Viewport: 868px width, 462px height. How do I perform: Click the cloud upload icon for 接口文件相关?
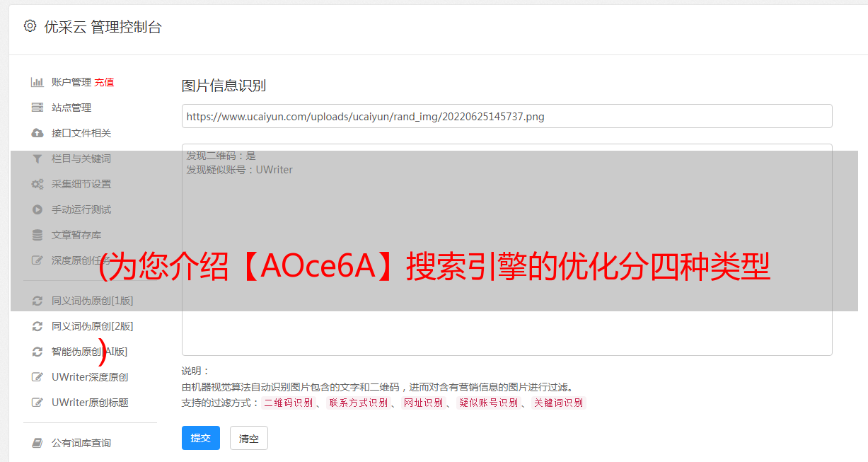(x=37, y=133)
